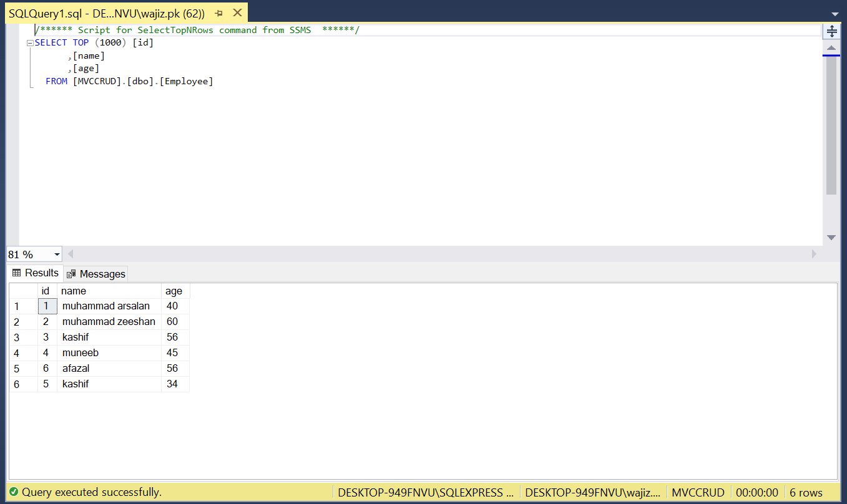This screenshot has width=847, height=504.
Task: Collapse the SELECT statement outline
Action: (30, 43)
